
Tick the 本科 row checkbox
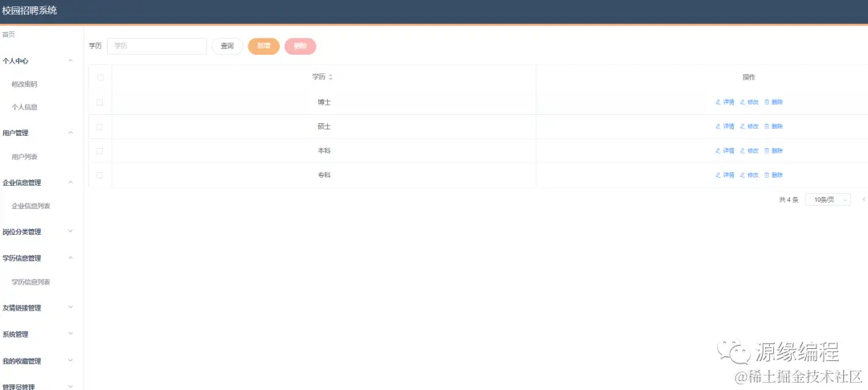[100, 150]
